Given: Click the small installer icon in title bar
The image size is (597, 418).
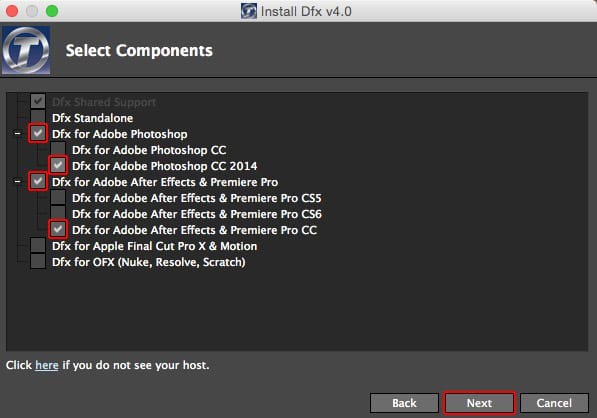Looking at the screenshot, I should coord(249,11).
